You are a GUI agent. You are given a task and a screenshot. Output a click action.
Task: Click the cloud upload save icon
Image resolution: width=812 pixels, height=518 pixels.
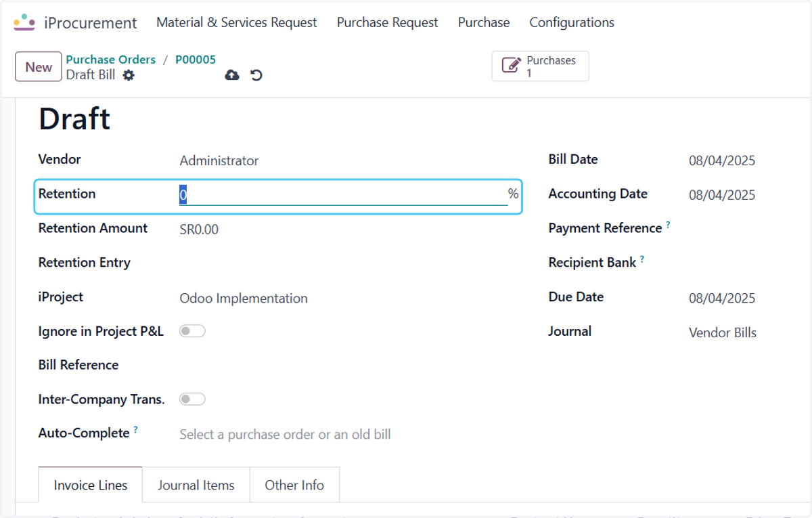(232, 74)
